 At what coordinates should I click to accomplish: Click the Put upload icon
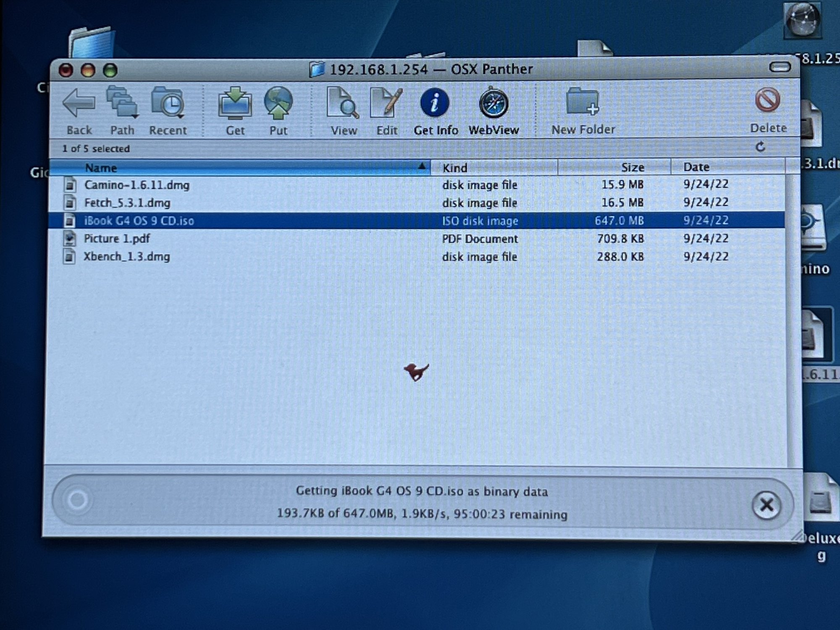pos(278,103)
